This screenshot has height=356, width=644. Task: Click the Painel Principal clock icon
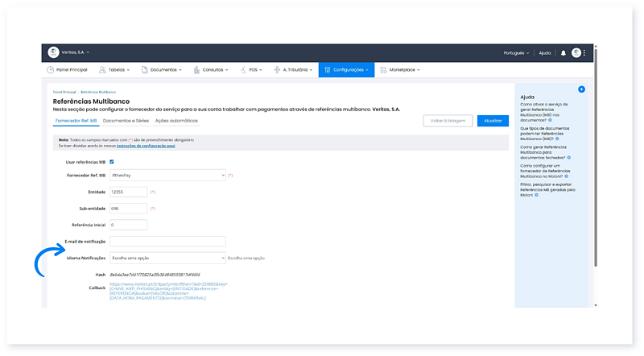(50, 70)
